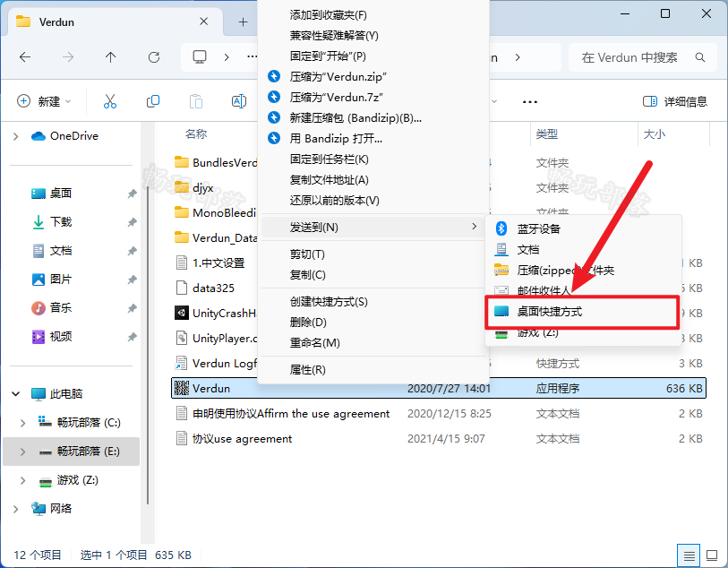Click the Back navigation arrow
This screenshot has width=728, height=568.
(x=25, y=57)
